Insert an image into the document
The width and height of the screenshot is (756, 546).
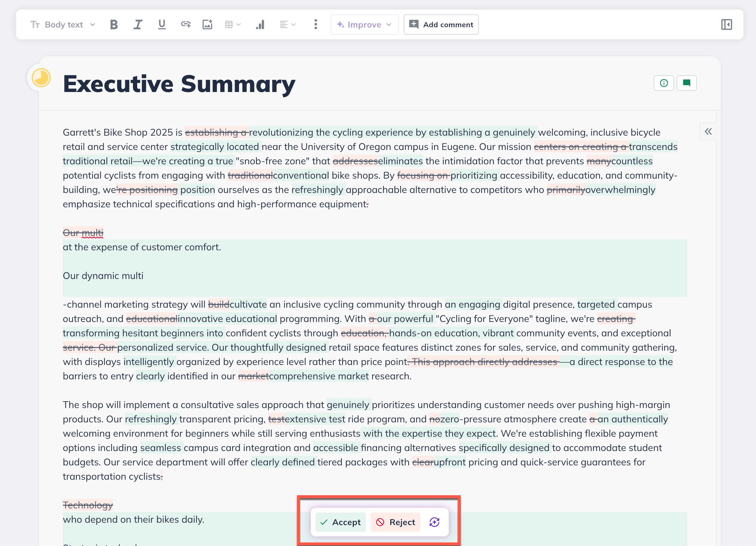207,24
